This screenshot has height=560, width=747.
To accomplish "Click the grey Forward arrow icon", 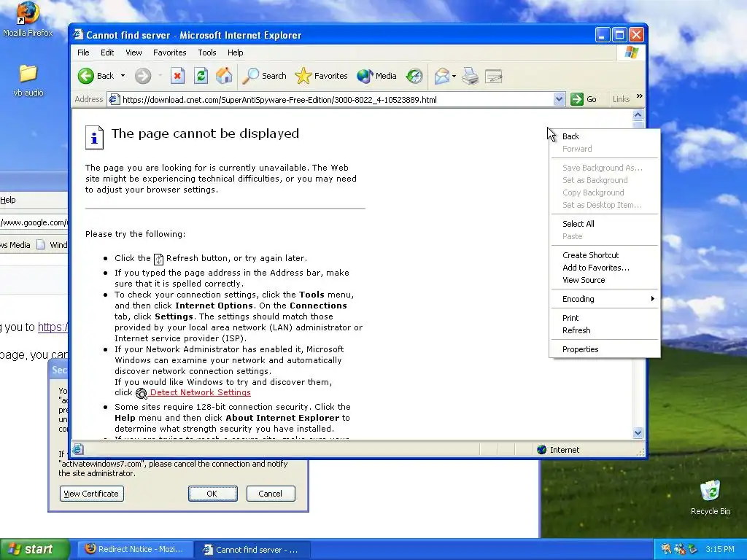I will pyautogui.click(x=142, y=76).
